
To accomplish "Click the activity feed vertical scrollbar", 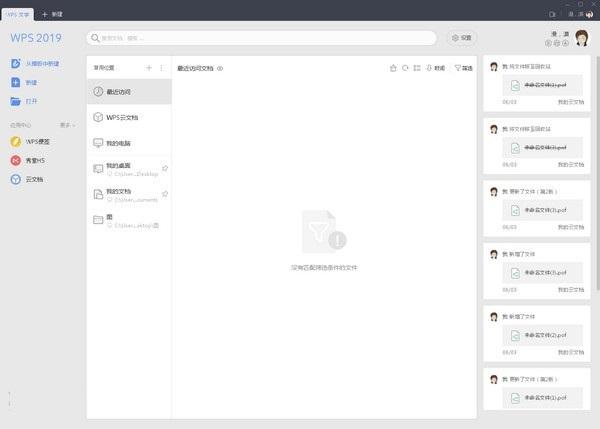I will pyautogui.click(x=598, y=172).
